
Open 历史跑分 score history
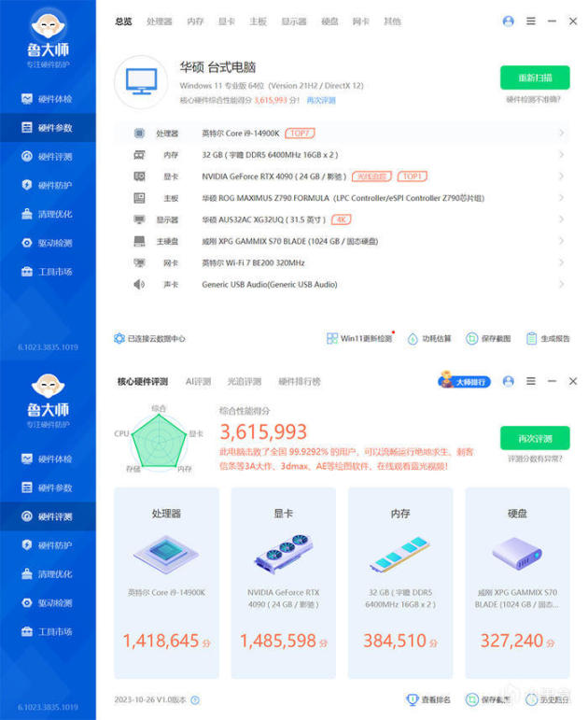pos(548,699)
